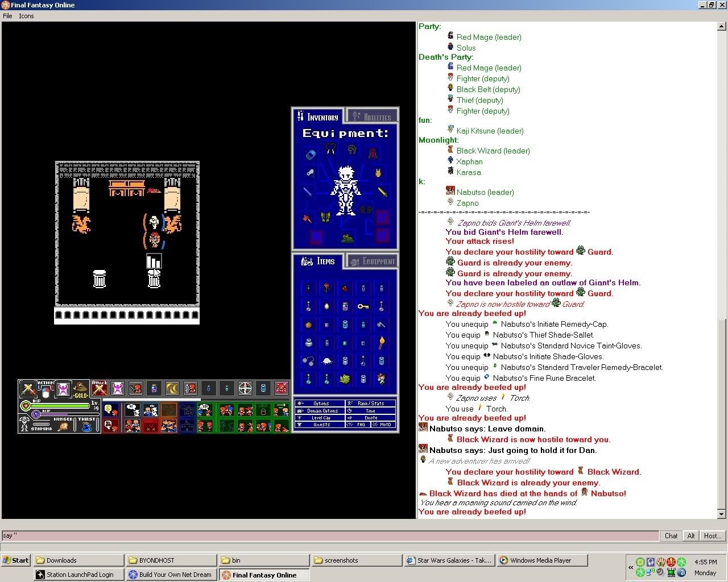Image resolution: width=728 pixels, height=582 pixels.
Task: Click the HP health bar
Action: coord(60,406)
